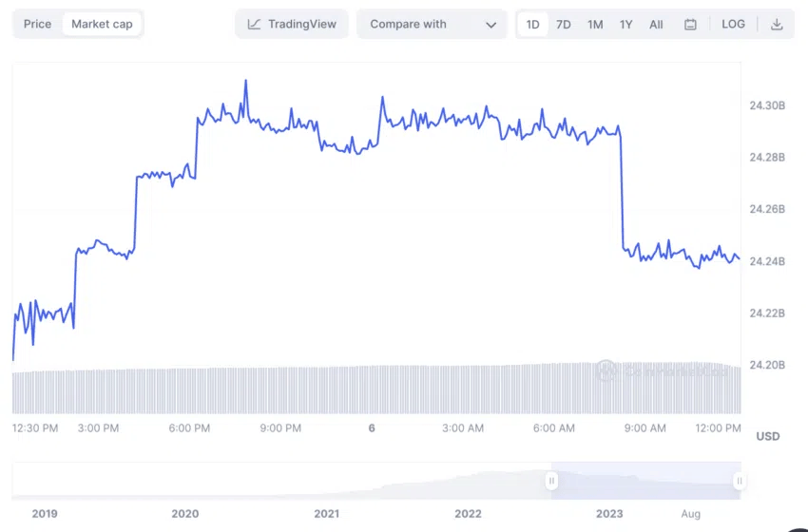Download chart data with the download icon
Screen dimensions: 808x532
[x=777, y=24]
